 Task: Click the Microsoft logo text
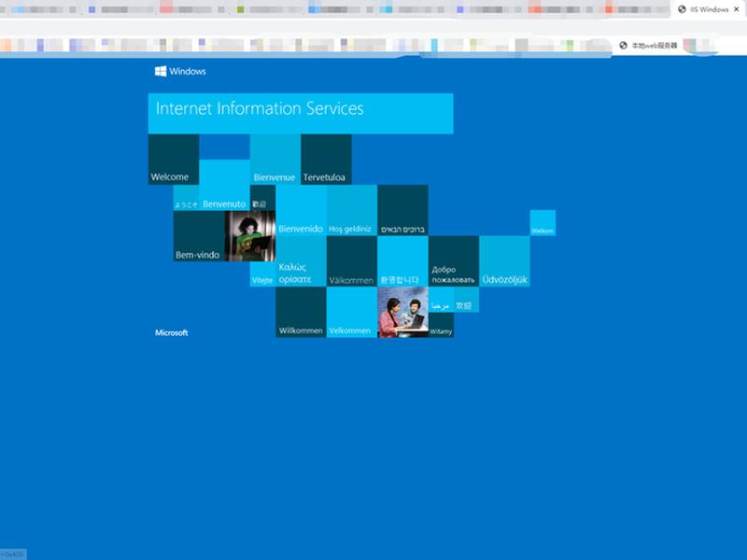click(x=172, y=333)
